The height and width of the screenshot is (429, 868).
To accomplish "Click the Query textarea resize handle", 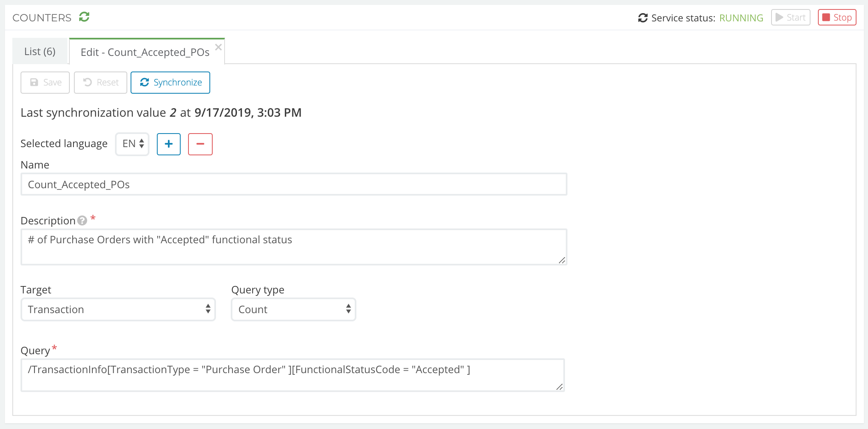I will tap(559, 387).
